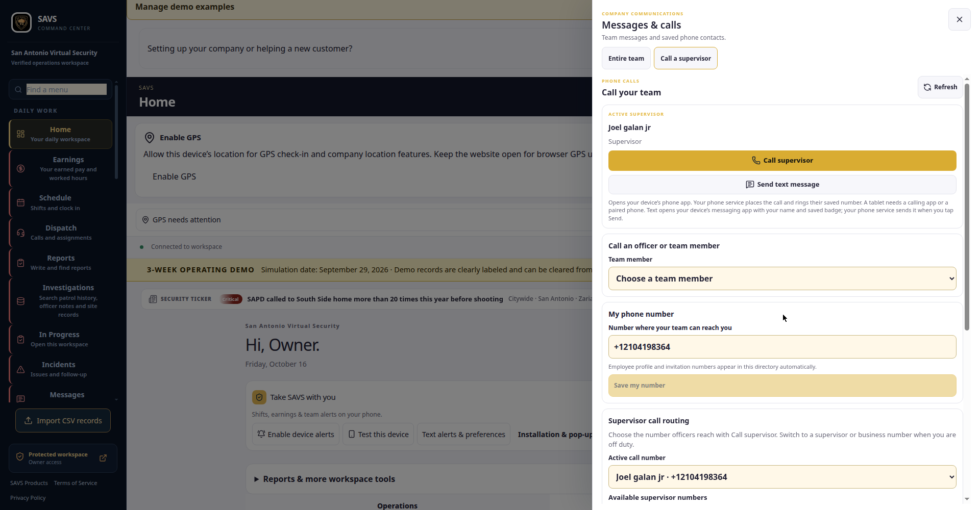Click Save my number button

click(782, 386)
